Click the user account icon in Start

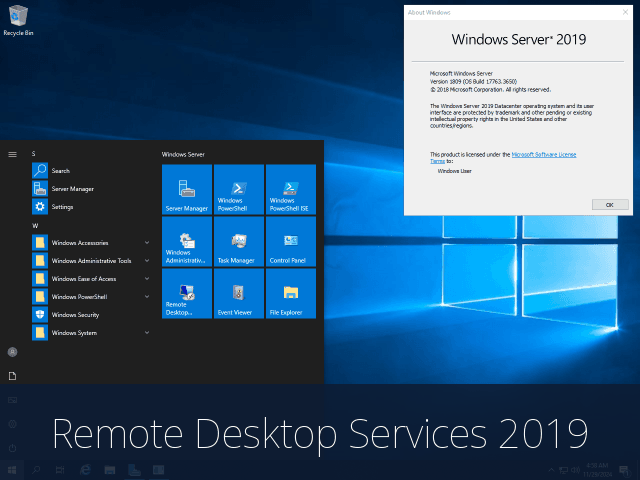[13, 352]
